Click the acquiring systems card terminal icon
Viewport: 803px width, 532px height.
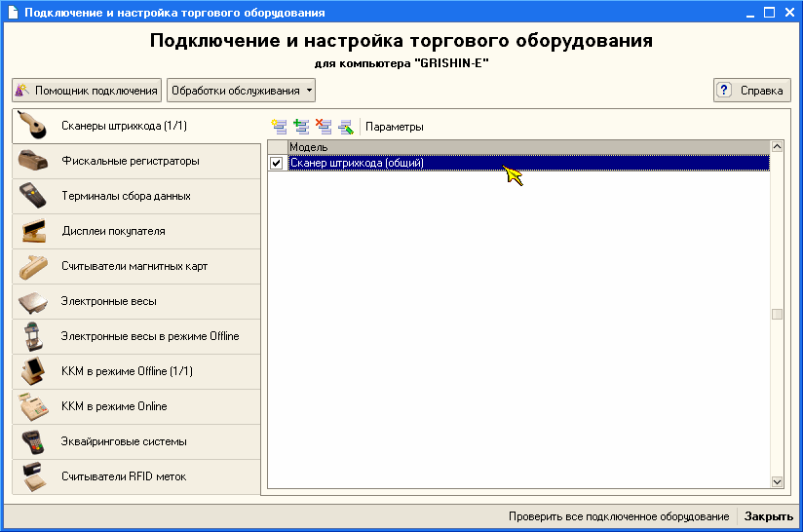(x=34, y=442)
